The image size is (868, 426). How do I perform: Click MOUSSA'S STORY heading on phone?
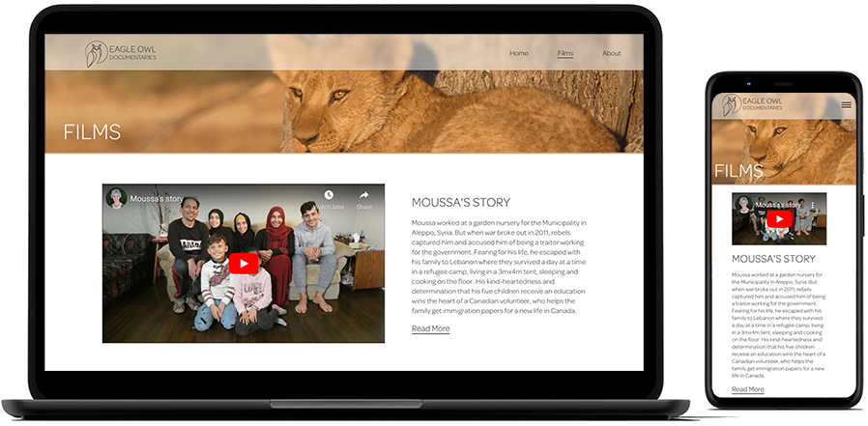773,259
